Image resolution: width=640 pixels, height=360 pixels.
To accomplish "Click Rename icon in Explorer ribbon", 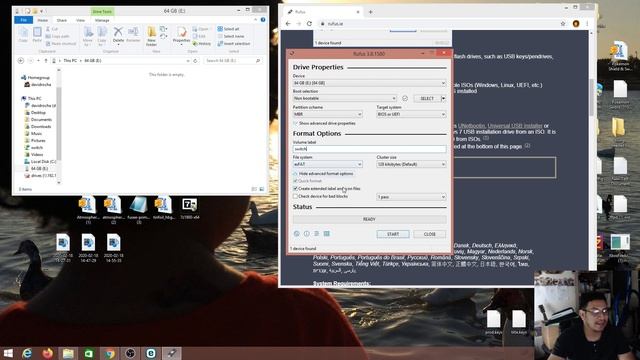I will tap(133, 34).
